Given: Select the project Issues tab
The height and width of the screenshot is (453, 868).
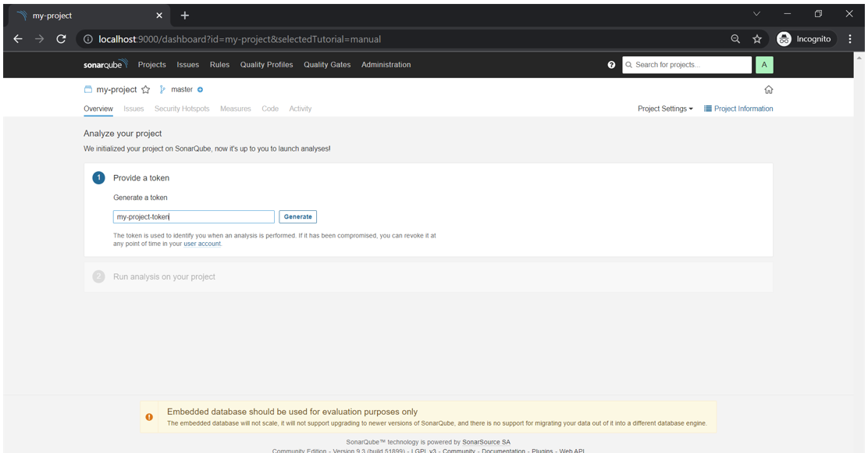Looking at the screenshot, I should coord(133,109).
